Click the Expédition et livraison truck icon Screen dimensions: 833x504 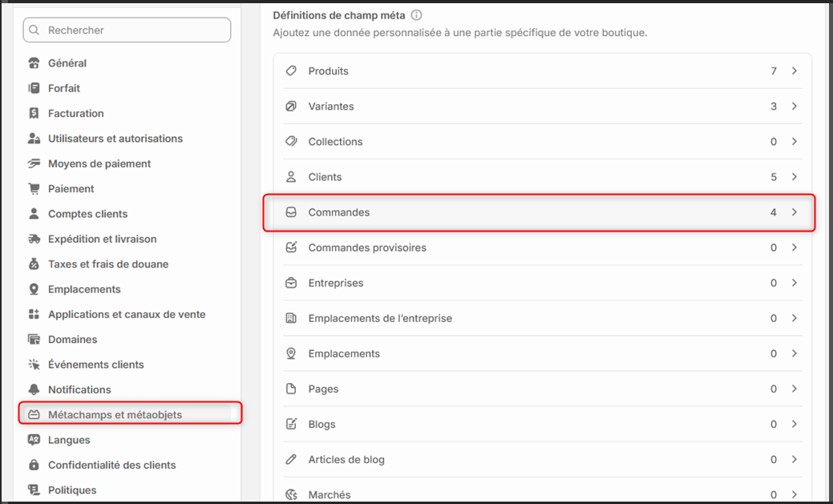(x=34, y=239)
